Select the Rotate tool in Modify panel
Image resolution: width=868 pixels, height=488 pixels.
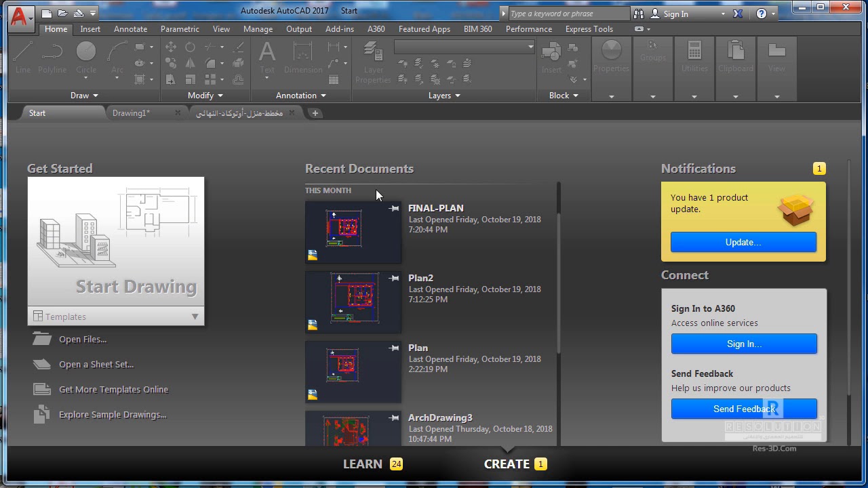tap(191, 47)
